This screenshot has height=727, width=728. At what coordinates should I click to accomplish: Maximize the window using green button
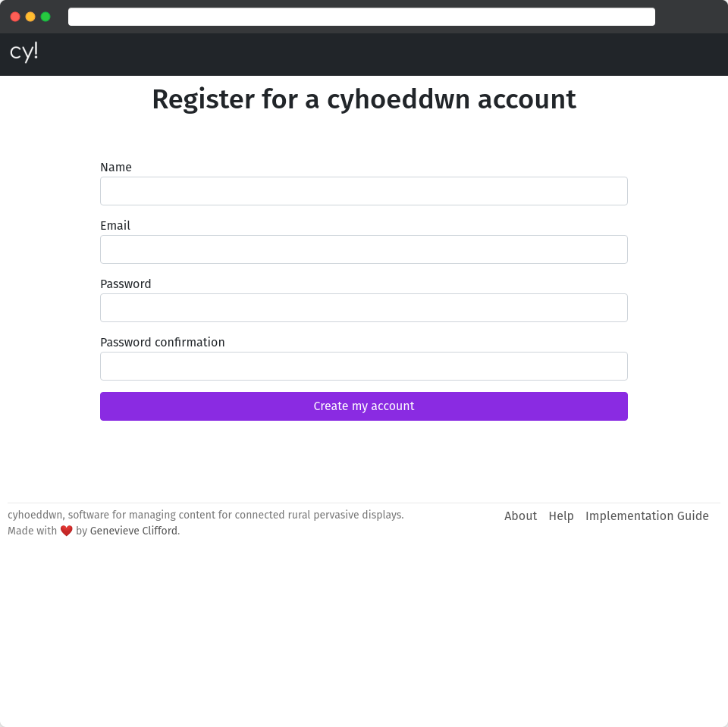pos(45,17)
